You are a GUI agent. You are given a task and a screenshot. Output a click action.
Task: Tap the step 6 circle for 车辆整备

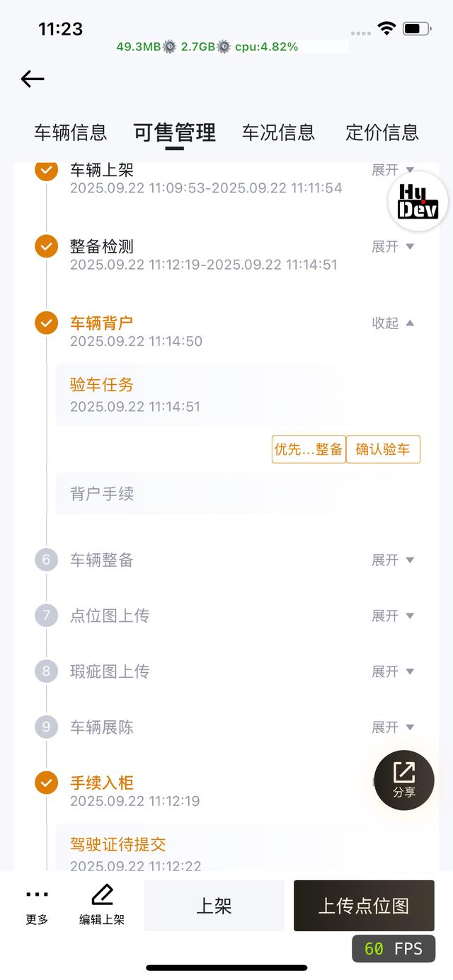[46, 560]
